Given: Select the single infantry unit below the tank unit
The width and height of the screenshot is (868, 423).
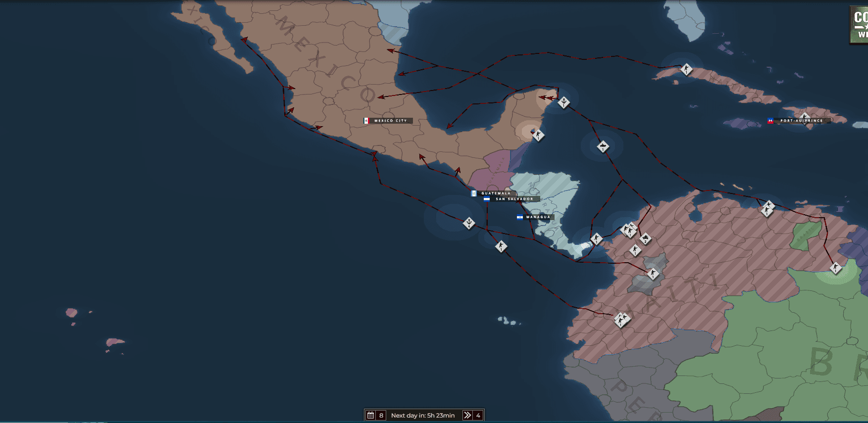Looking at the screenshot, I should tap(635, 250).
